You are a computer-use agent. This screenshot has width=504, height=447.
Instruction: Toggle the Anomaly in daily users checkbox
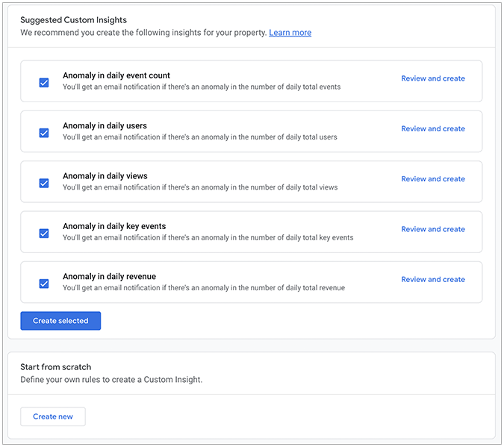click(44, 133)
